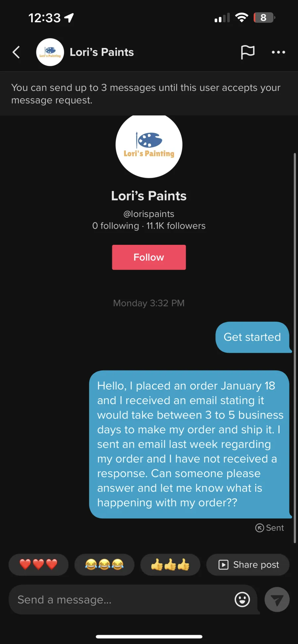Tap the back arrow icon

pyautogui.click(x=16, y=52)
